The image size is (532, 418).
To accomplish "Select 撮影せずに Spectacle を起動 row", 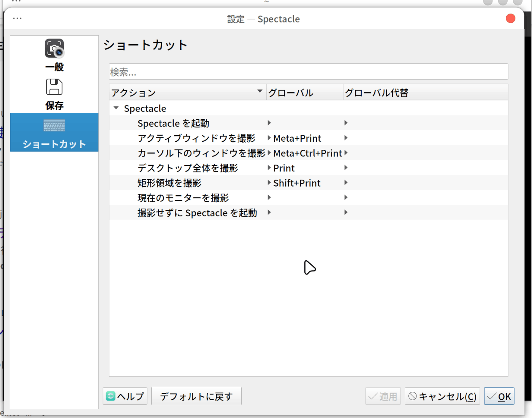I will 308,212.
